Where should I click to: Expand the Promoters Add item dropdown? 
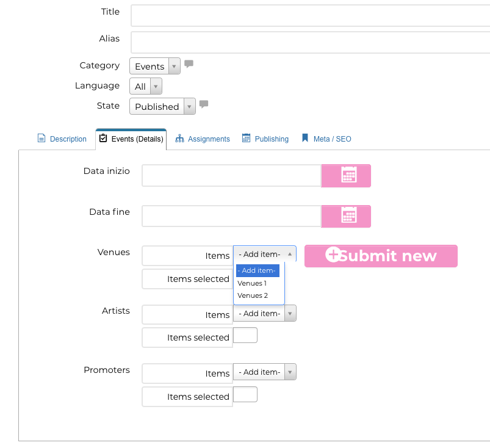(265, 372)
